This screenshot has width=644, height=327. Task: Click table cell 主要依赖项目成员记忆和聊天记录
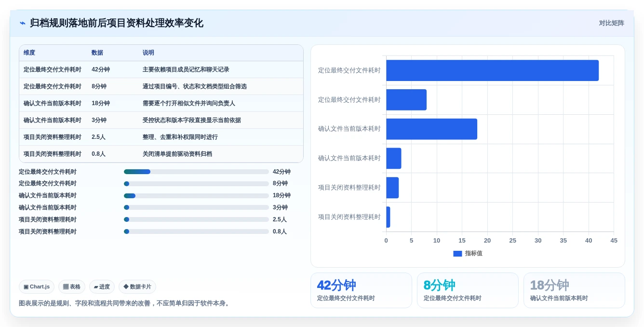pos(186,69)
